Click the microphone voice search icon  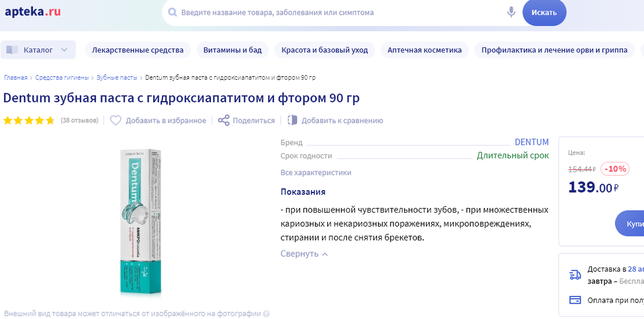coord(511,12)
